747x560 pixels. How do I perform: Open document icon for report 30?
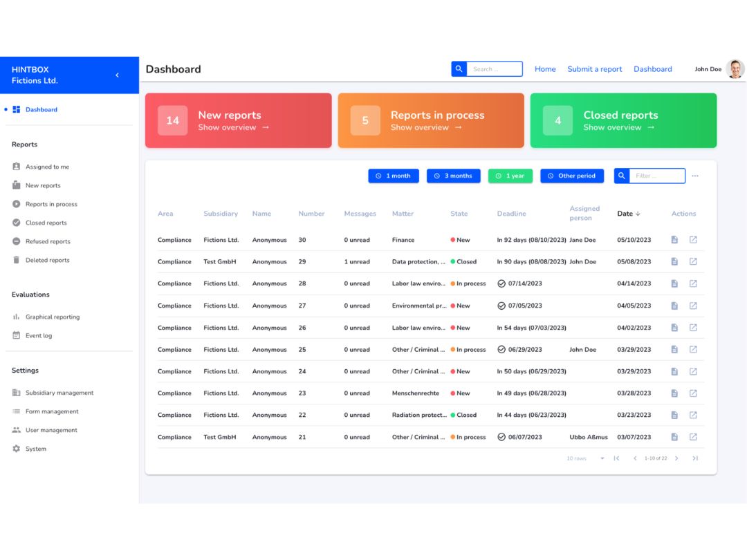[674, 239]
